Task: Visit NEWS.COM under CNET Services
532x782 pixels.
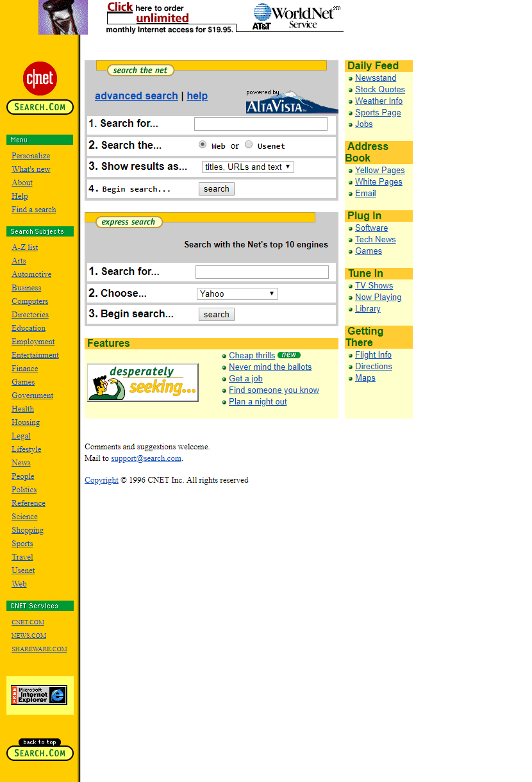Action: click(x=29, y=636)
